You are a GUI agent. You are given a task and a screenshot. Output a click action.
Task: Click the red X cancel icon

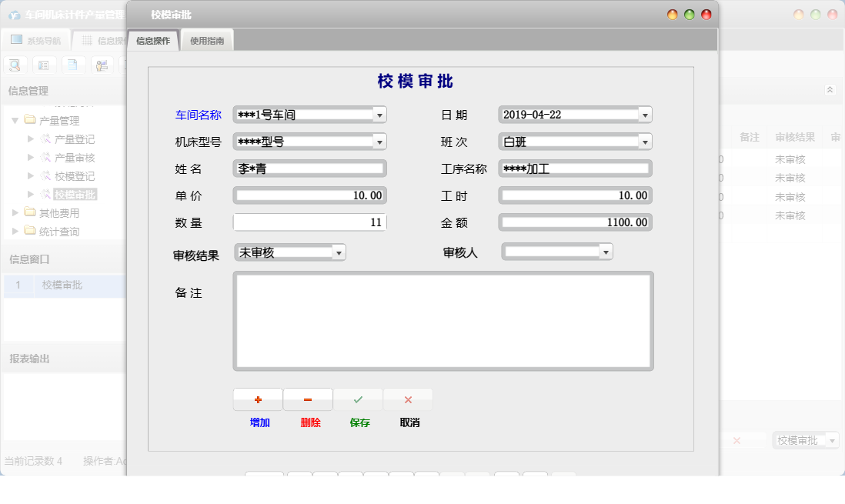point(408,399)
